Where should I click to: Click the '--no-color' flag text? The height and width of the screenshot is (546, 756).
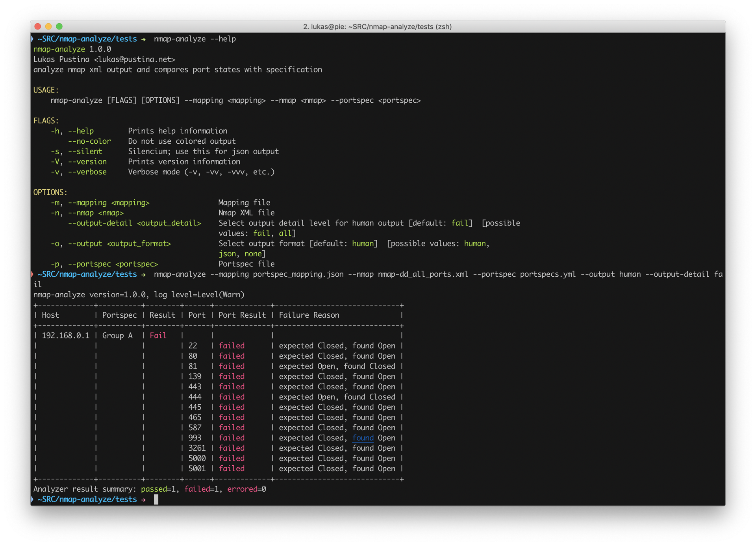point(89,141)
